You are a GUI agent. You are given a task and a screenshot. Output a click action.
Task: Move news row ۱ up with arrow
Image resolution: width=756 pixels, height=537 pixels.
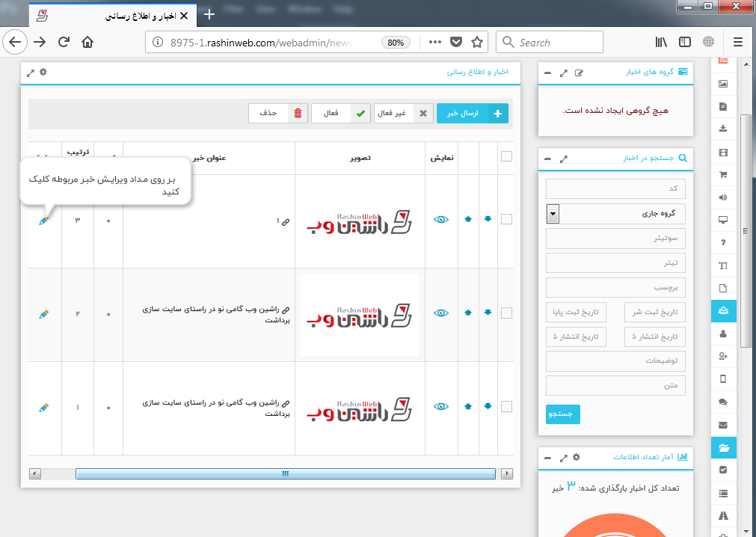point(467,406)
